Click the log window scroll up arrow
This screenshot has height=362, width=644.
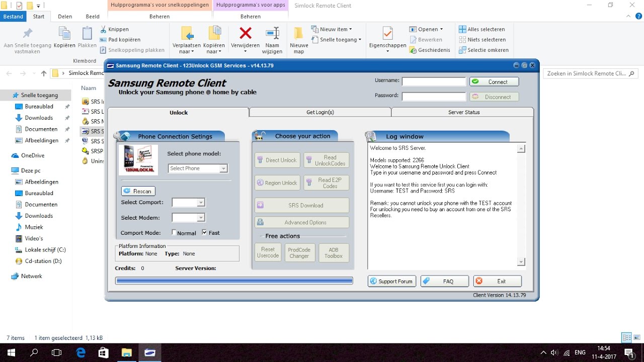click(x=521, y=149)
